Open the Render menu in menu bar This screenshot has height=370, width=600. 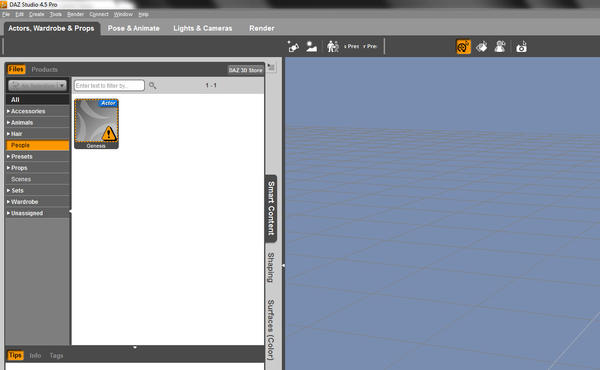75,14
